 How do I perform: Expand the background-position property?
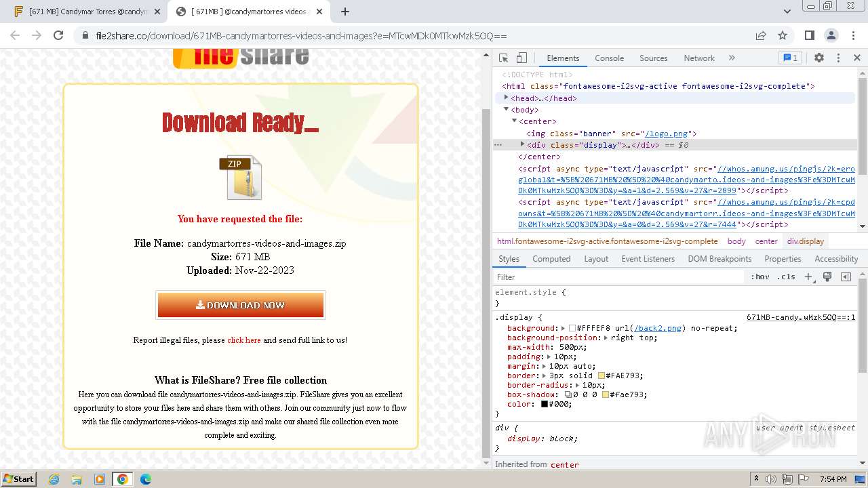(x=606, y=338)
